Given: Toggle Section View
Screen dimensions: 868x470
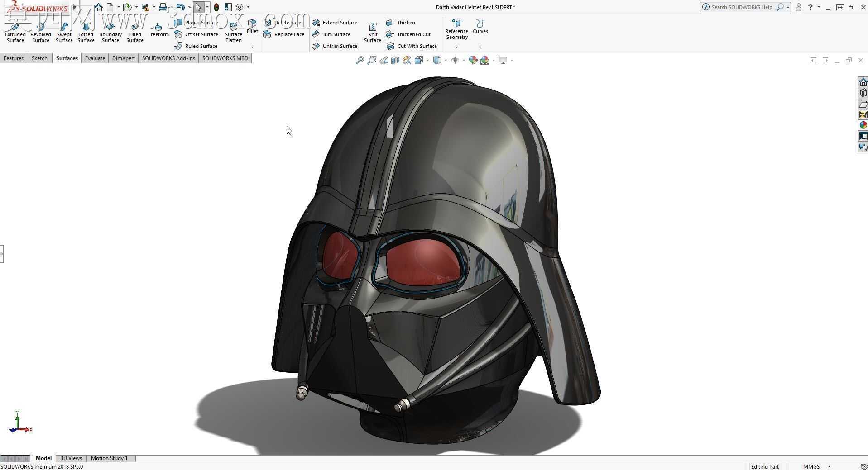Looking at the screenshot, I should (395, 60).
